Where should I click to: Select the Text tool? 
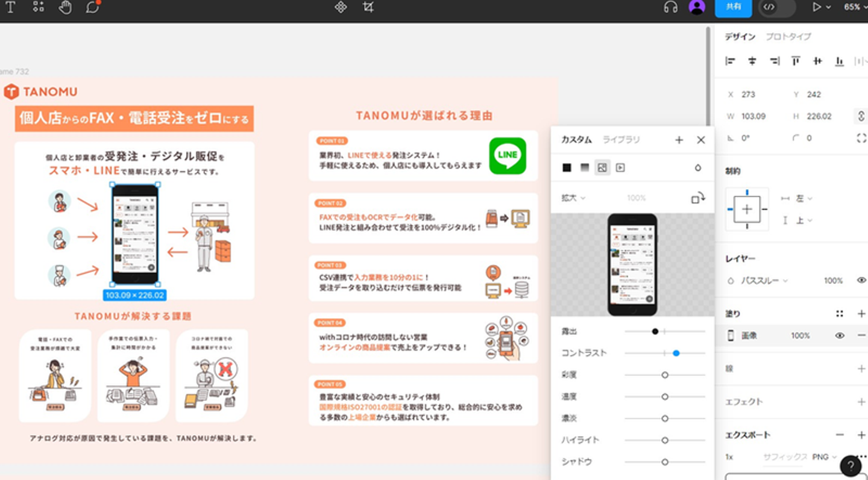(x=10, y=7)
